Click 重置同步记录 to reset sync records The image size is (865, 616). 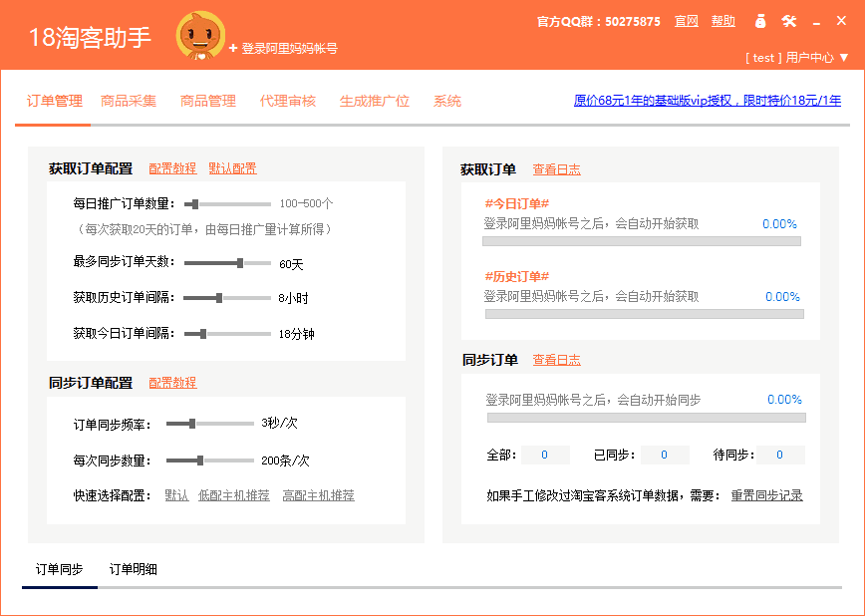766,495
